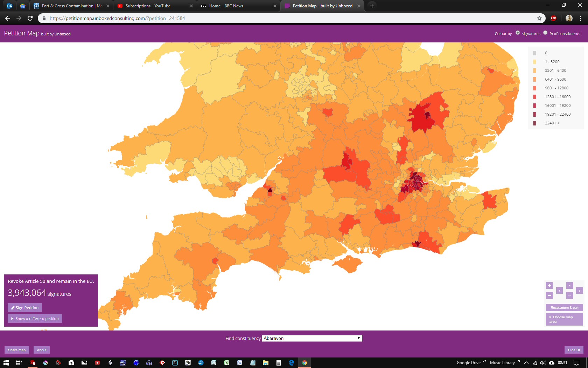Hide the map interface with Hide UI

coord(574,350)
